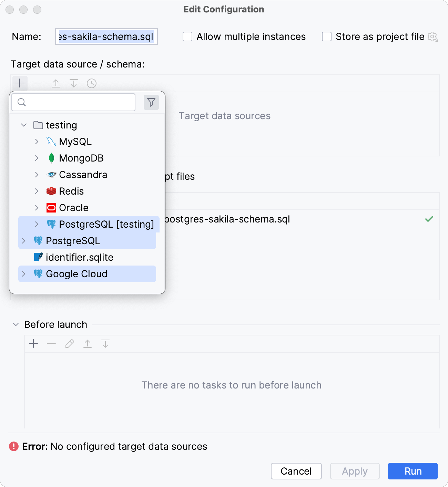Click Cancel to dismiss the dialog
The image size is (448, 487).
pos(296,471)
